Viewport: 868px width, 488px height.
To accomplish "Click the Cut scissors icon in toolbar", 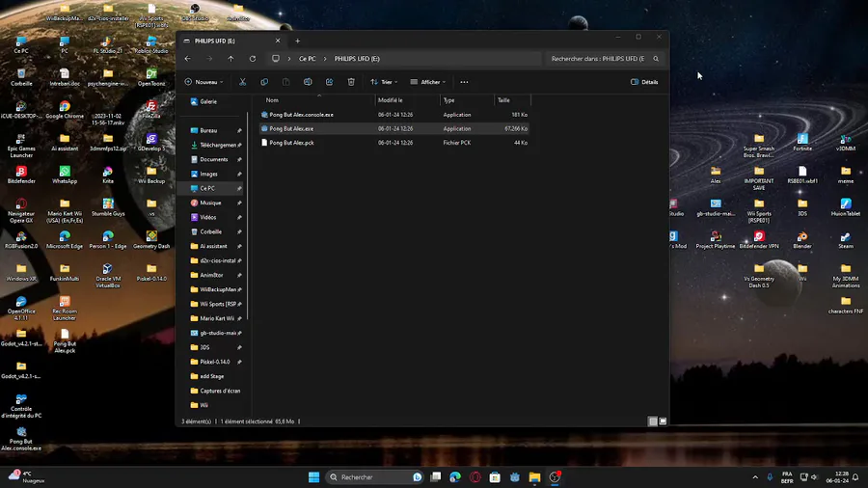I will tap(242, 82).
